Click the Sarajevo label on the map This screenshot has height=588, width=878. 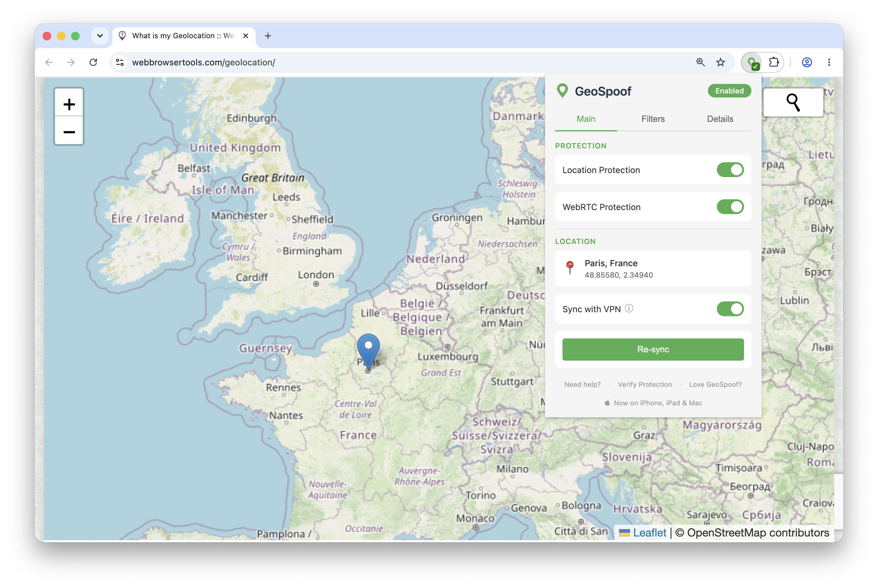(x=707, y=515)
